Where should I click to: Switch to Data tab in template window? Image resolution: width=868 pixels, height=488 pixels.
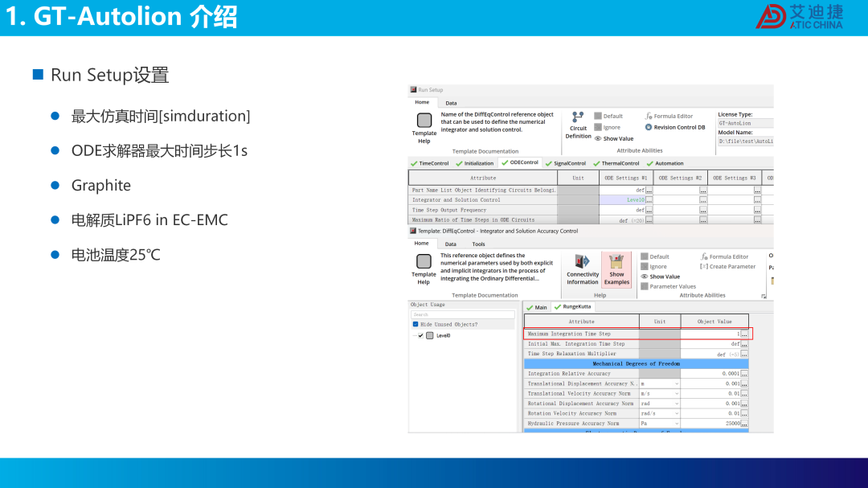pos(451,244)
